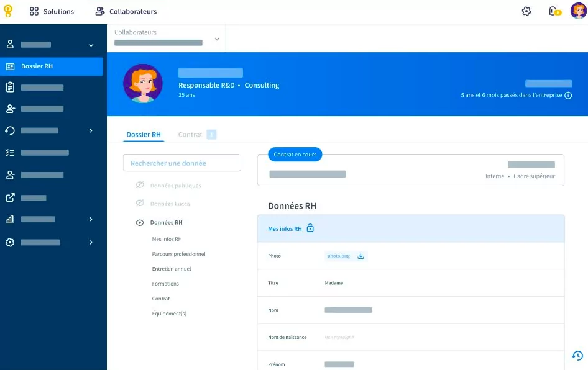This screenshot has height=370, width=588.
Task: Click the Lucca logo icon top left
Action: pyautogui.click(x=8, y=11)
